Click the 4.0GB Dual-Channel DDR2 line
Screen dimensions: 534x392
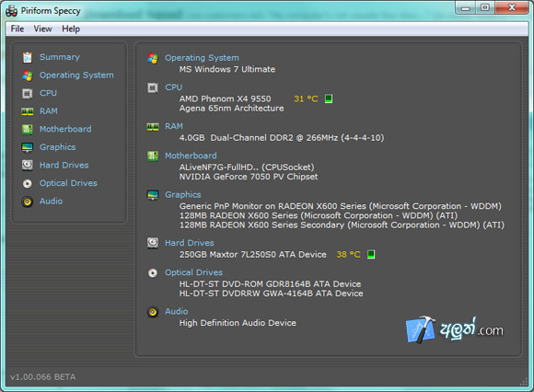[x=282, y=138]
